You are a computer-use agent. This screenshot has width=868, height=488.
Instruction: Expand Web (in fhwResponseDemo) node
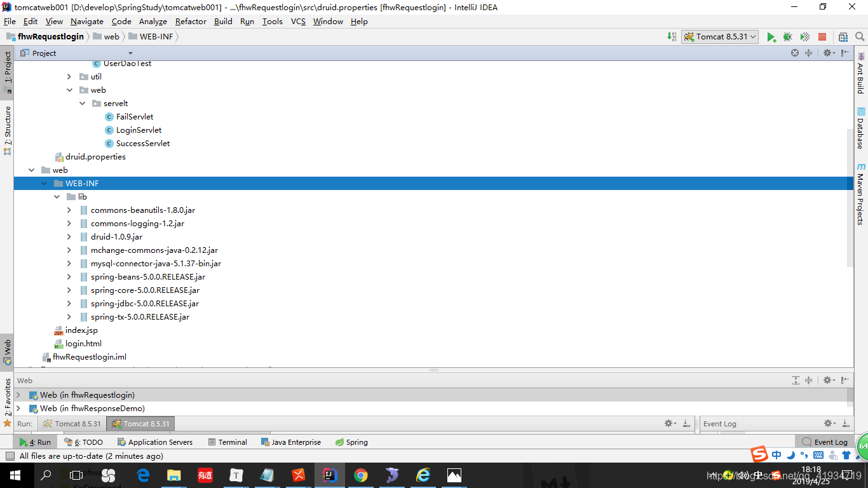click(x=18, y=409)
